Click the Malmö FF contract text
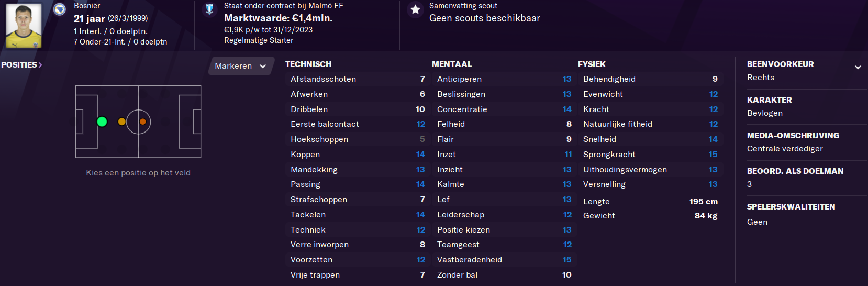 (283, 6)
